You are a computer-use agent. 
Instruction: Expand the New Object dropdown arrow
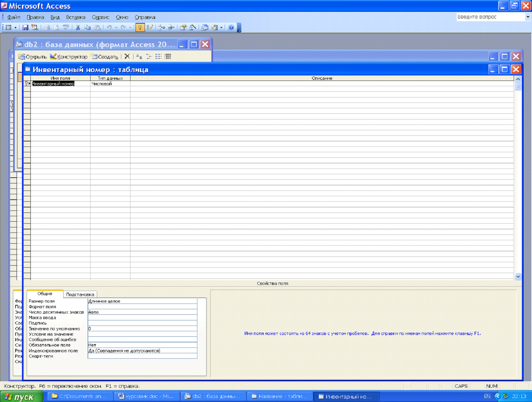(221, 28)
